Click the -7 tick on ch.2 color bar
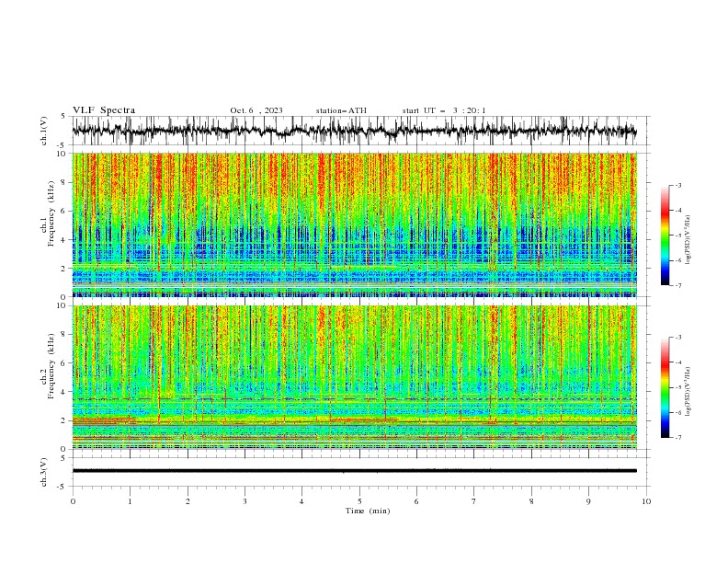 pos(678,438)
